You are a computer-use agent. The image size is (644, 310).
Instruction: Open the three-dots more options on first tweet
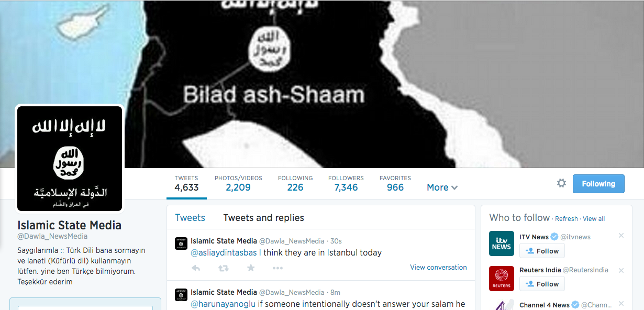click(x=277, y=268)
